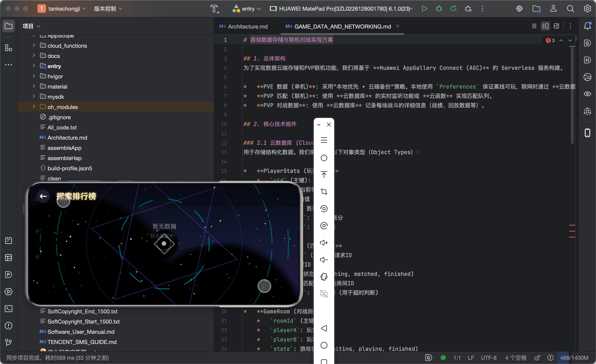596x364 pixels.
Task: Expand the docs folder
Action: coord(34,55)
